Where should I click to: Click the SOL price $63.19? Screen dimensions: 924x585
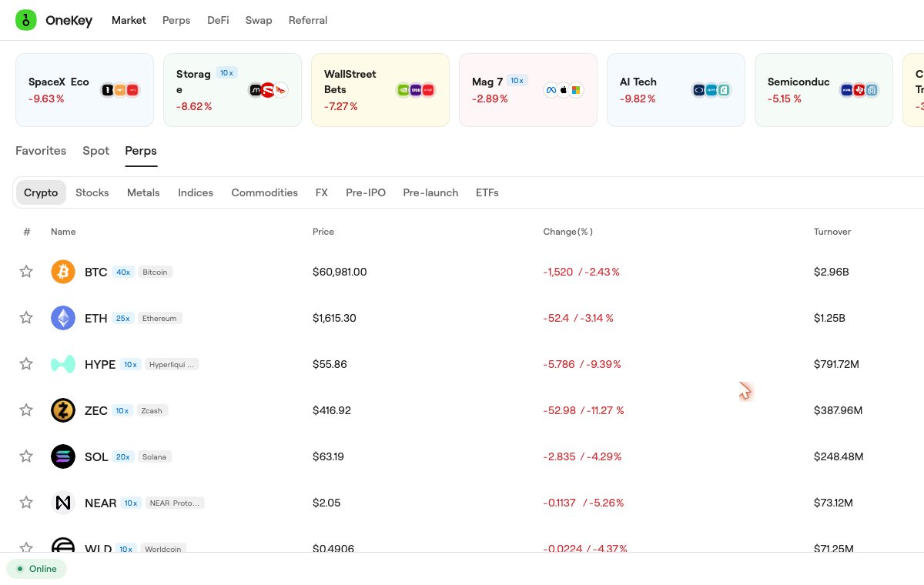pos(328,456)
